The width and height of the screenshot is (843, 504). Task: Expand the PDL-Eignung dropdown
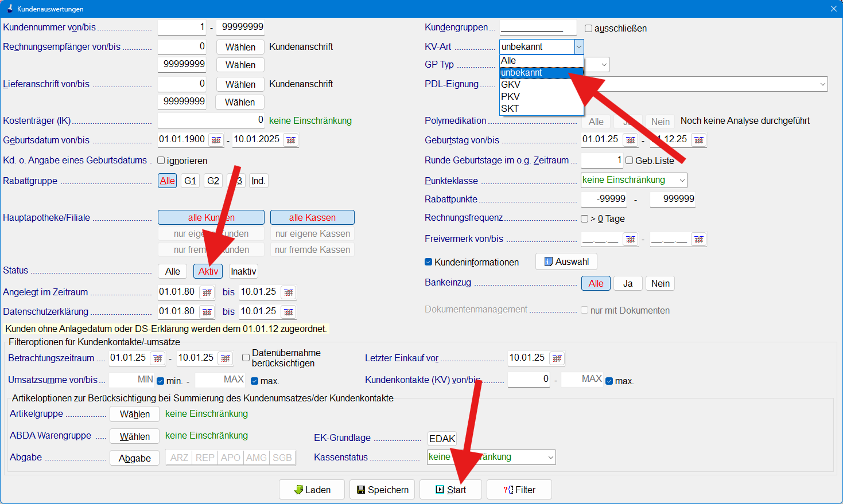[823, 84]
